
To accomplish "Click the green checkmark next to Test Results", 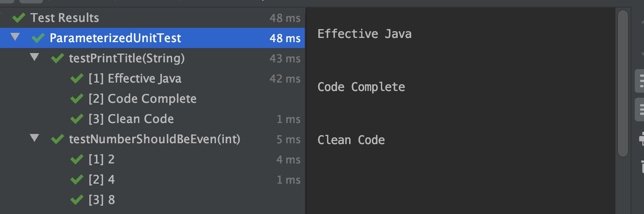I will point(19,18).
